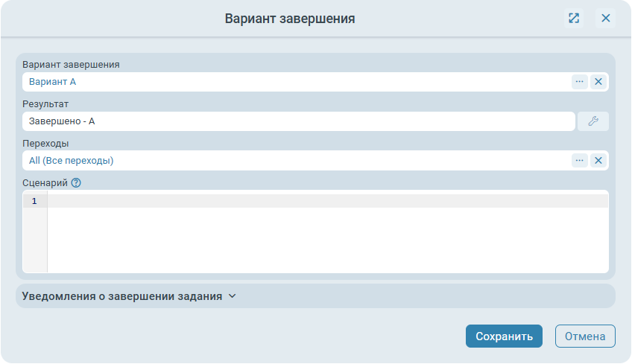632x364 pixels.
Task: Focus the Завершено - А result field
Action: click(x=298, y=121)
